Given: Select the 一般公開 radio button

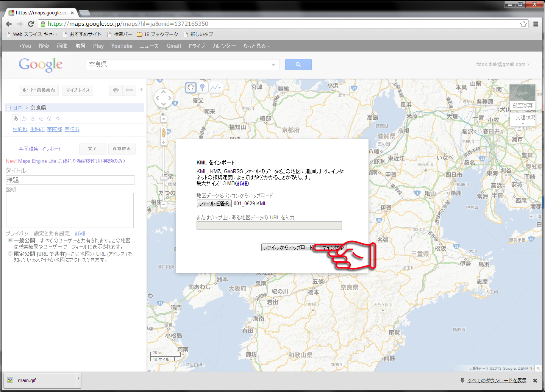Looking at the screenshot, I should [x=10, y=241].
